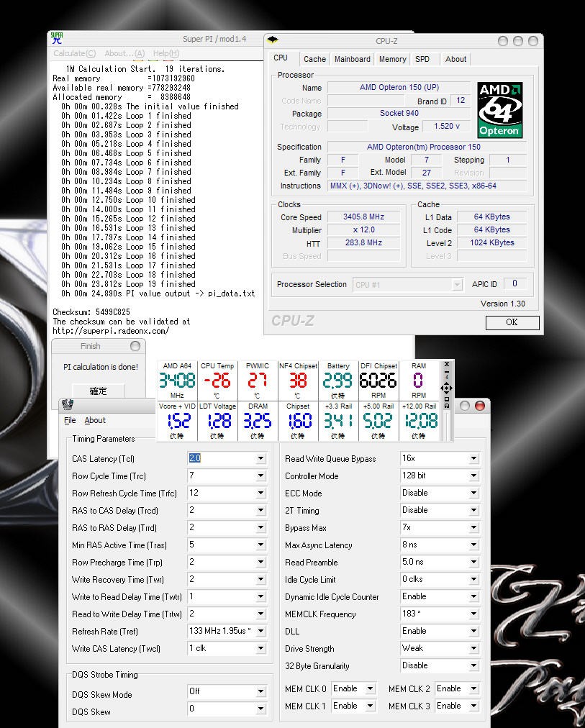Screen dimensions: 585x728
Task: Open 2T Timing Disable dropdown
Action: 473,510
